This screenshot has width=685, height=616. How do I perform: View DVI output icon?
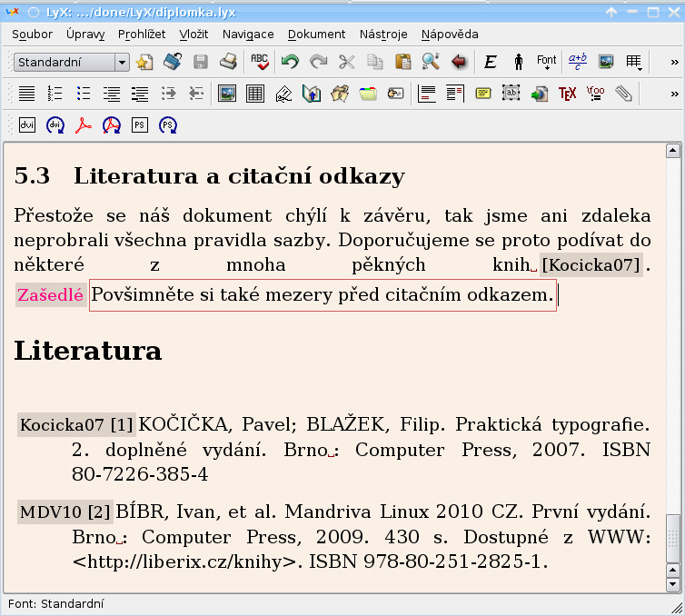(27, 125)
